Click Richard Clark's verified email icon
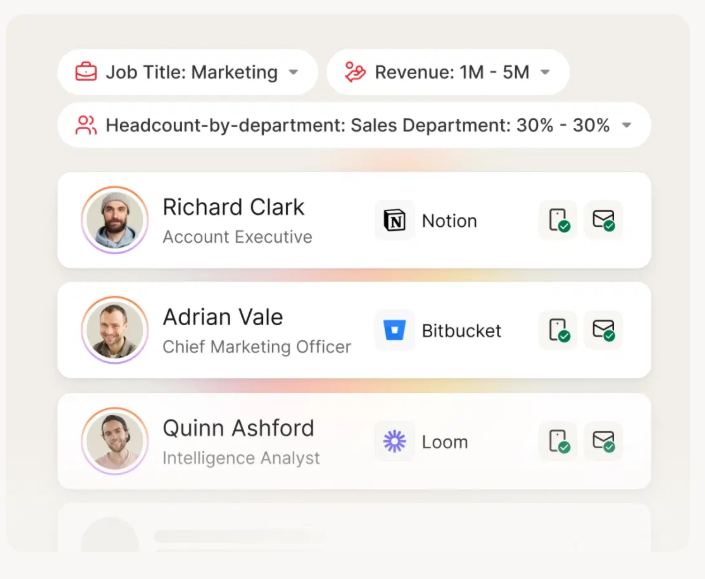Image resolution: width=705 pixels, height=579 pixels. [603, 221]
